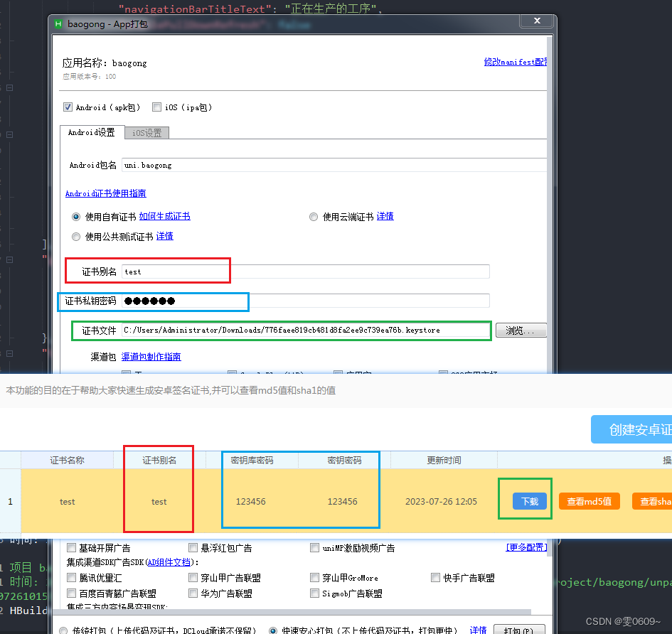
Task: Select the 快速安心打包 radio button
Action: pos(273,630)
